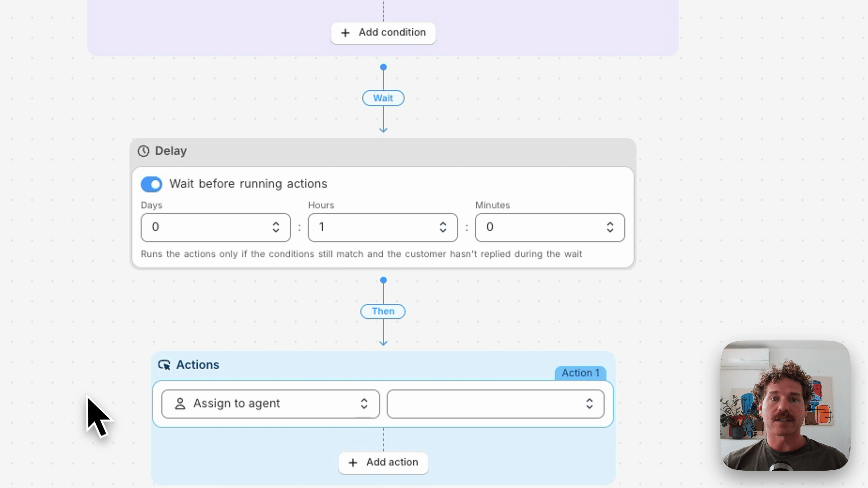Click the presenter webcam thumbnail
868x488 pixels.
click(785, 406)
